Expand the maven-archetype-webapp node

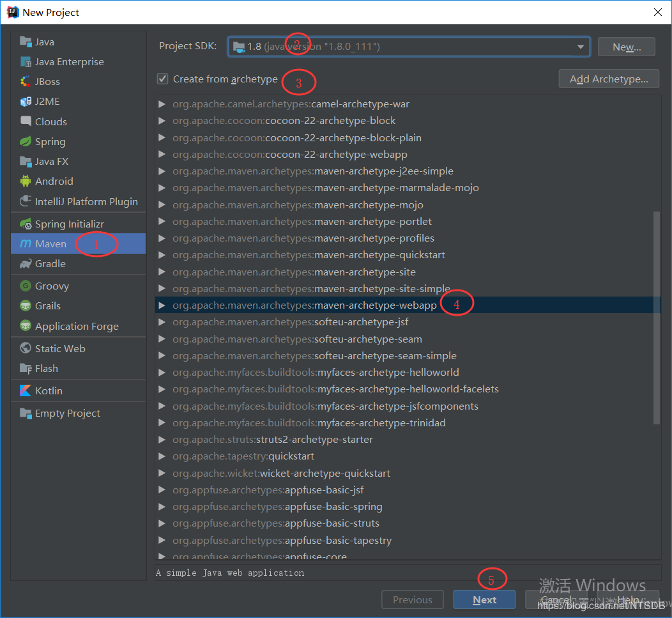pyautogui.click(x=162, y=305)
